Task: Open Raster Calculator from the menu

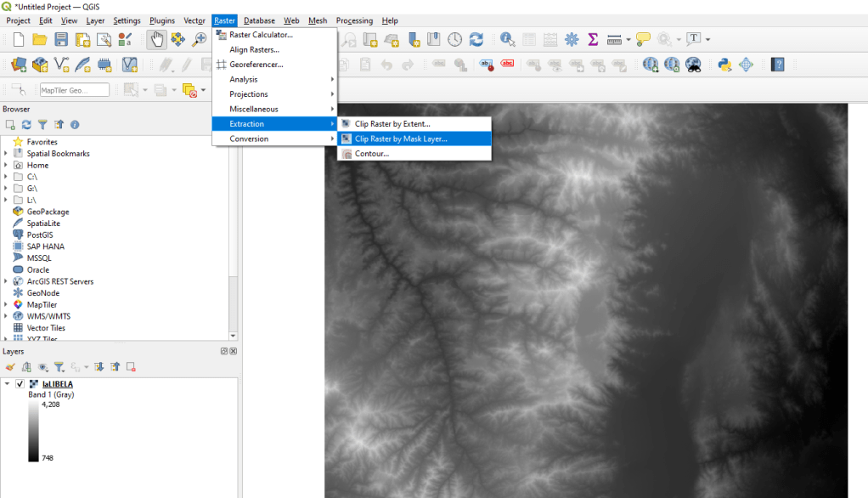Action: tap(260, 35)
